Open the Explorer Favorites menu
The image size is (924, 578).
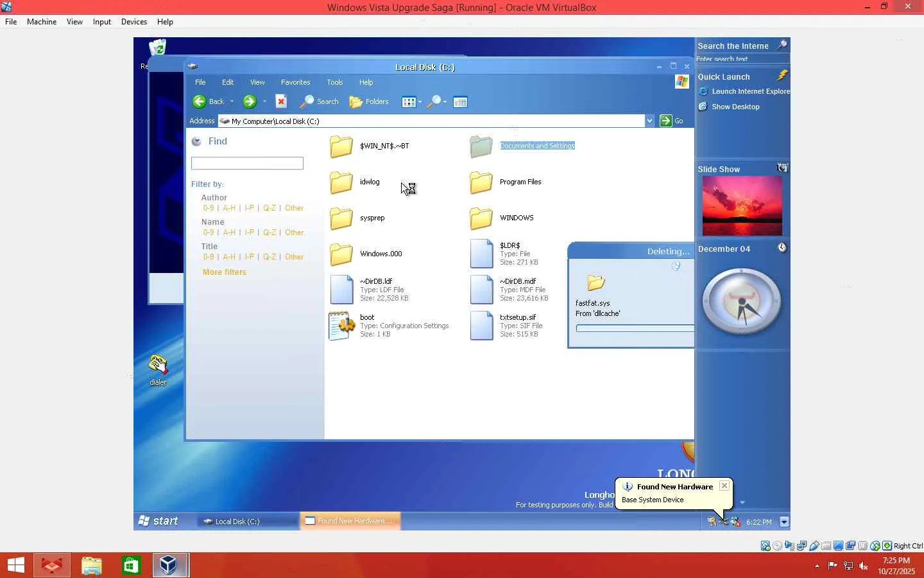(x=295, y=82)
